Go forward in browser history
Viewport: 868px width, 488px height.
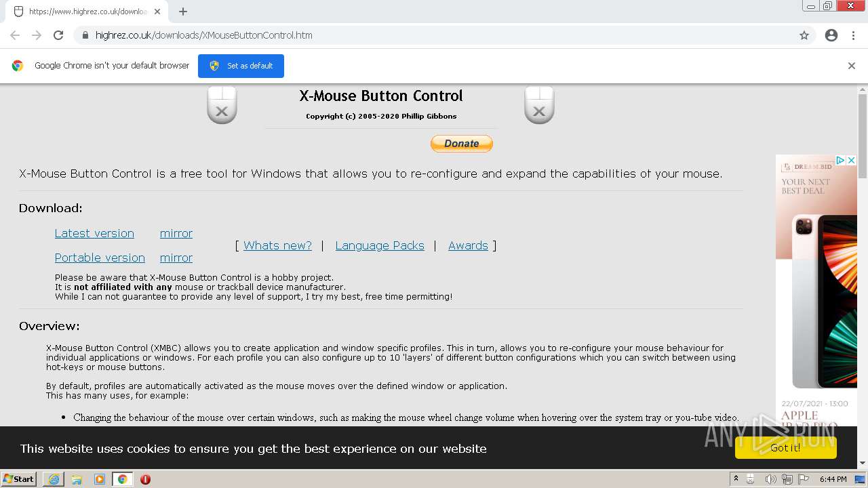coord(37,35)
